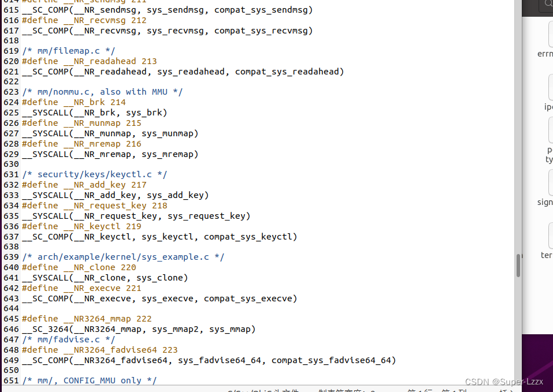
Task: Click the '__SC_3264(__NR3264_mmap, sys_mmap2, sys_mmap)' line
Action: [x=139, y=329]
